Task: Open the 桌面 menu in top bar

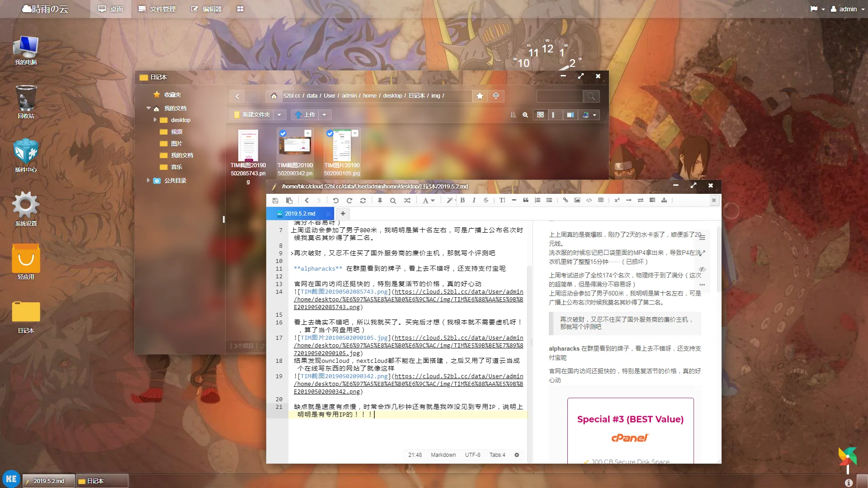Action: pos(111,9)
